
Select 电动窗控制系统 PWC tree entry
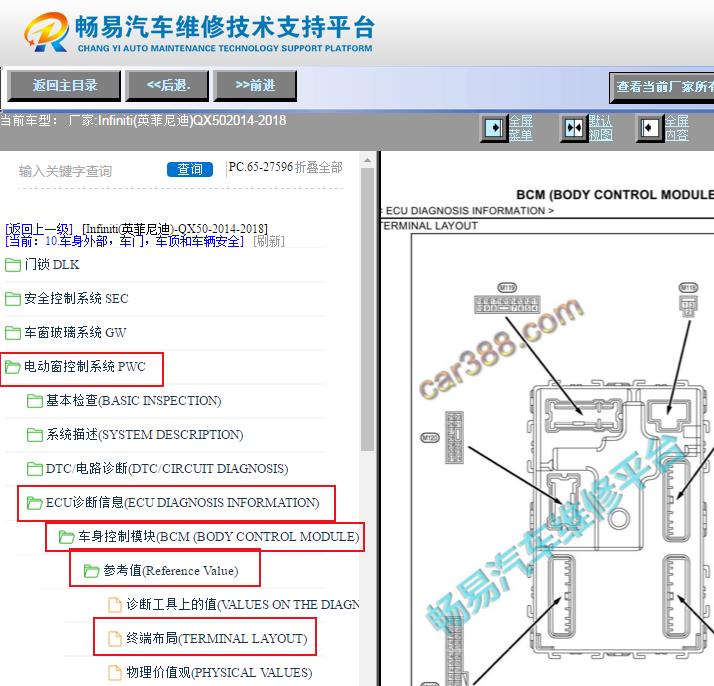point(85,366)
